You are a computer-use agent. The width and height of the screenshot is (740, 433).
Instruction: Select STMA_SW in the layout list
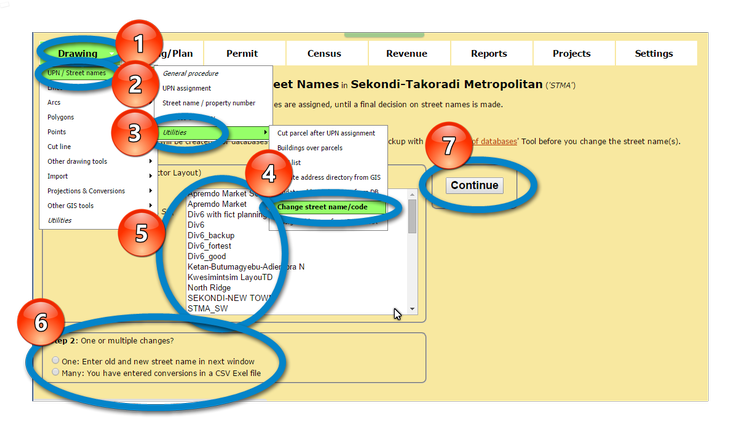coord(208,308)
